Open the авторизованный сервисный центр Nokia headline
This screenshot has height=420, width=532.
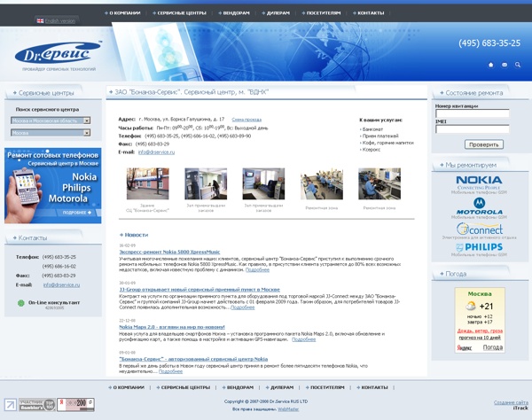click(193, 359)
